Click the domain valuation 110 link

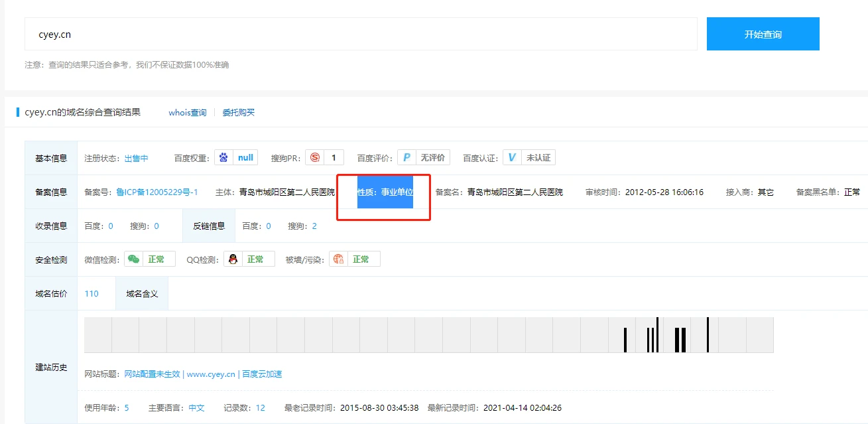coord(92,294)
